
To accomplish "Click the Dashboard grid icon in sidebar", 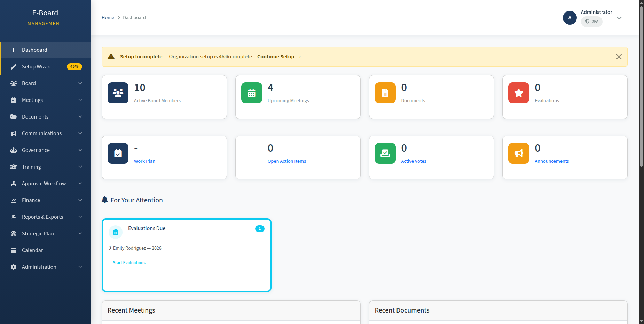I will 14,50.
